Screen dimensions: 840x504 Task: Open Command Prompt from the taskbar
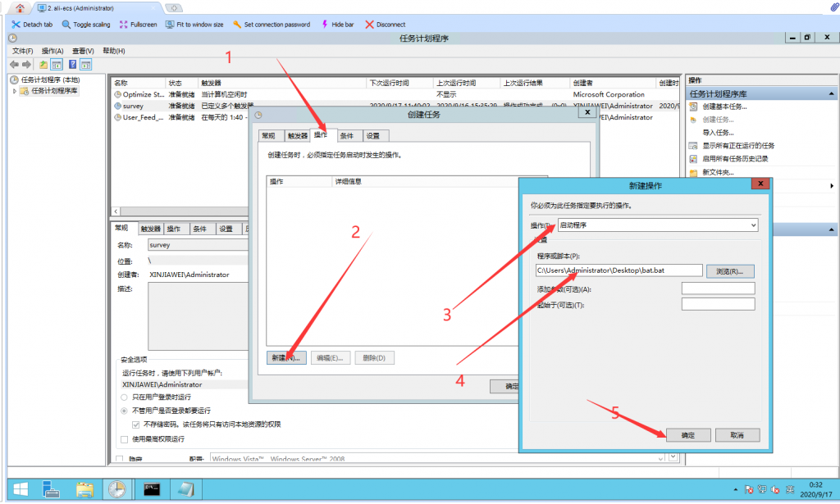(x=151, y=489)
